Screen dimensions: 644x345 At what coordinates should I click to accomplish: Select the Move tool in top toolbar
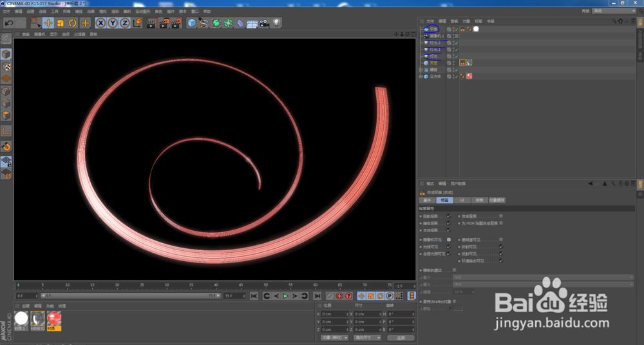[48, 23]
